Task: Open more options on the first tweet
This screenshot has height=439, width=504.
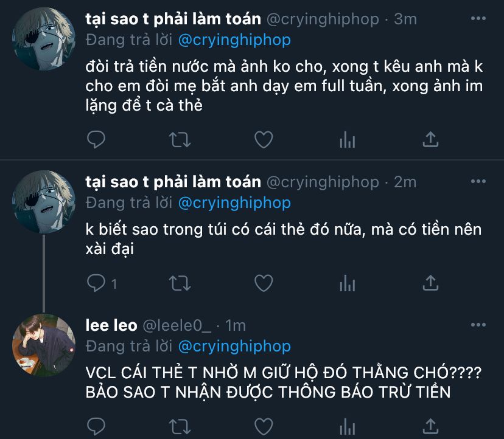Action: pos(478,19)
